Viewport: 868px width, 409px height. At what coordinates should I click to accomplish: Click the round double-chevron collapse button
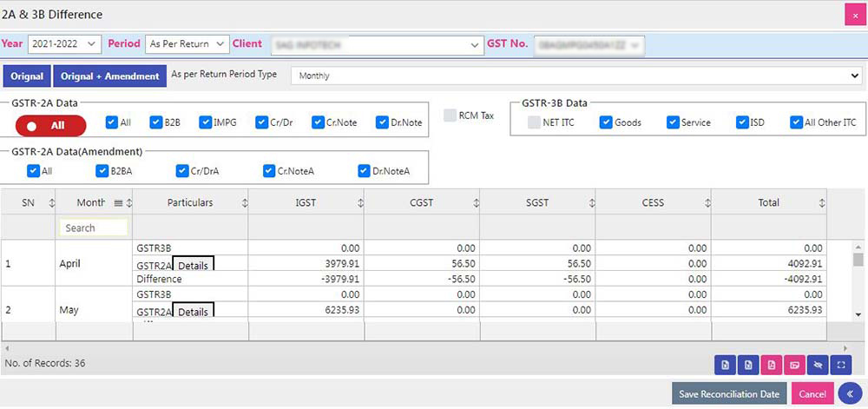click(x=852, y=394)
